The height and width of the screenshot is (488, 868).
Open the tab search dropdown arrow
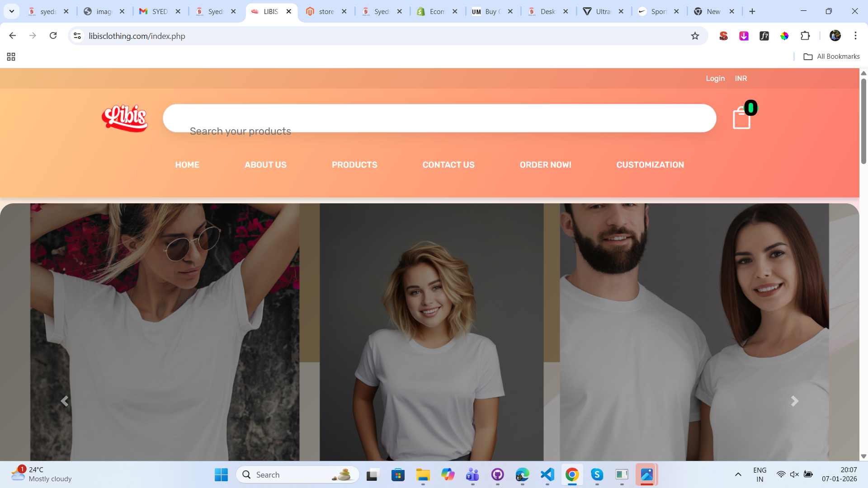pyautogui.click(x=11, y=11)
